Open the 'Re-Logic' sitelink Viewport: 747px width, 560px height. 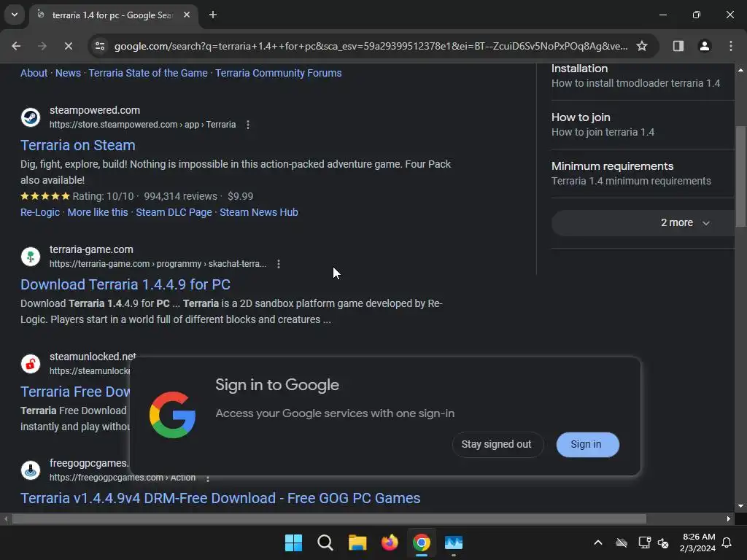click(40, 212)
